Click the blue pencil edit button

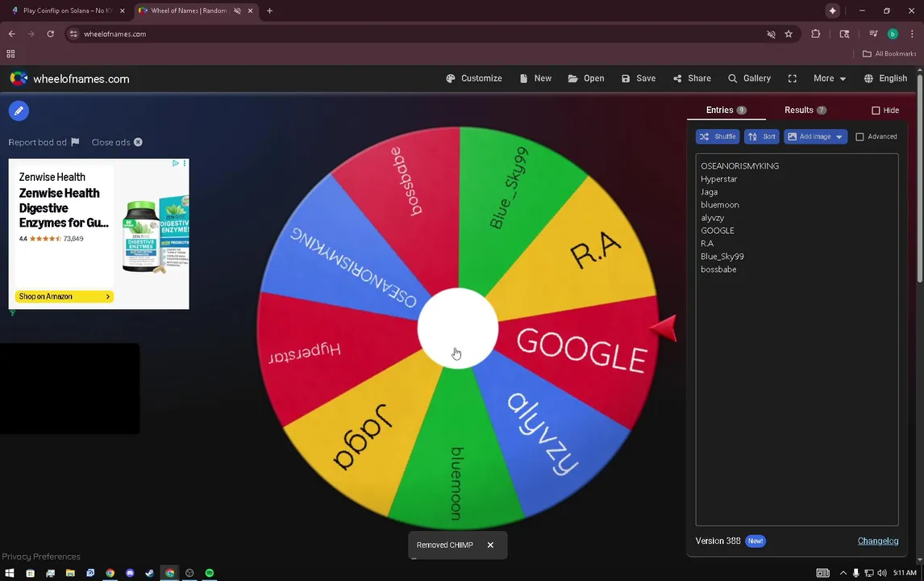point(19,111)
